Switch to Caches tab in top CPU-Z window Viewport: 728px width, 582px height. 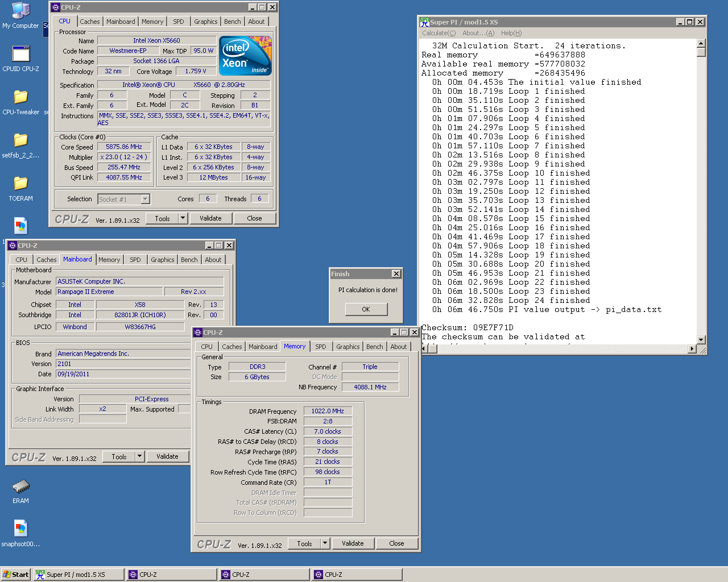pyautogui.click(x=90, y=22)
